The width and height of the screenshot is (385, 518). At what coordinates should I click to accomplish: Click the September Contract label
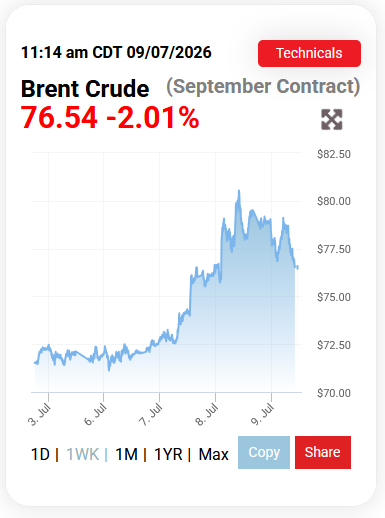(263, 87)
